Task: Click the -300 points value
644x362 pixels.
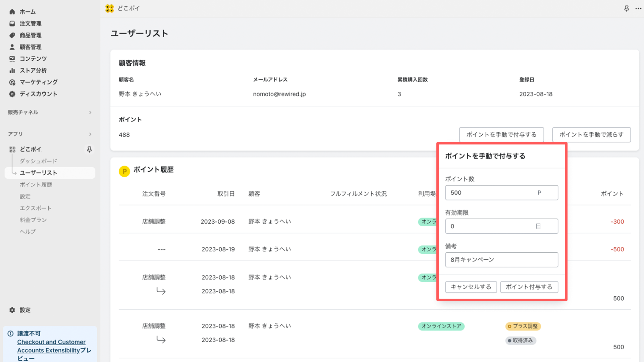Action: point(617,222)
